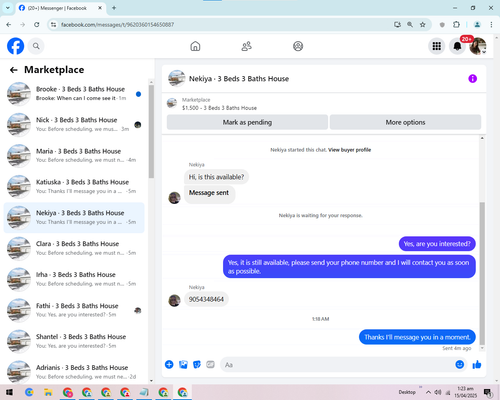Click the unread blue dot on Brooke's chat
Image resolution: width=500 pixels, height=400 pixels.
(x=138, y=94)
